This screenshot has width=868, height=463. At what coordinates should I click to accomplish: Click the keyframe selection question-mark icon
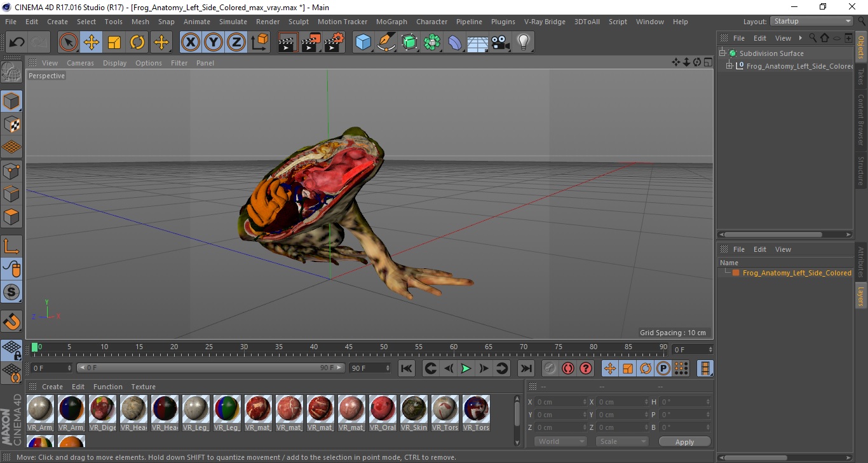point(586,368)
